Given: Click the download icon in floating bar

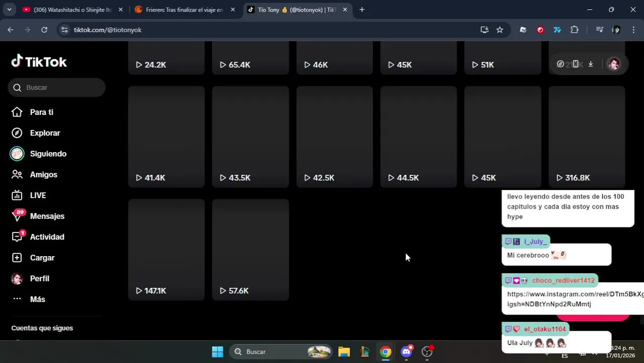Looking at the screenshot, I should (x=591, y=64).
